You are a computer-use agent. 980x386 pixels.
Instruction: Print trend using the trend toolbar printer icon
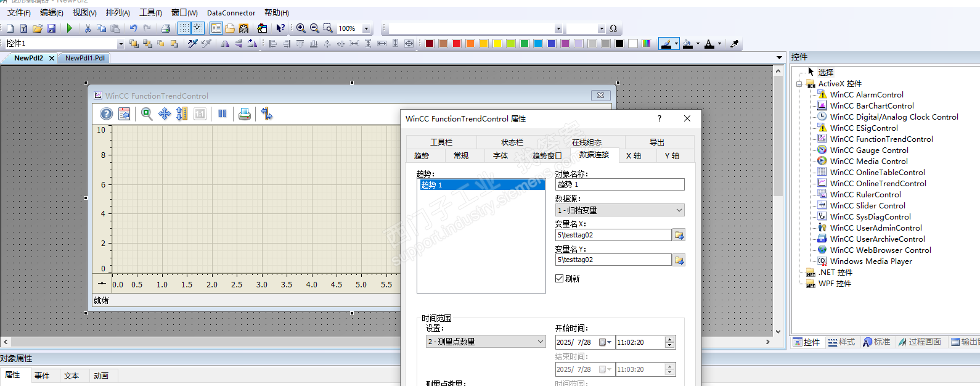click(x=245, y=114)
